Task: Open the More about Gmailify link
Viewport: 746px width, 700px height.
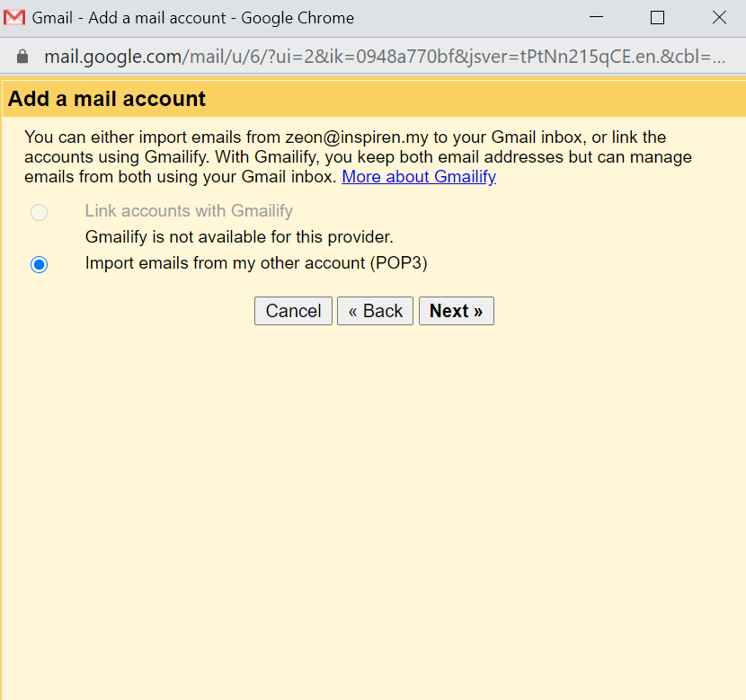Action: click(419, 177)
